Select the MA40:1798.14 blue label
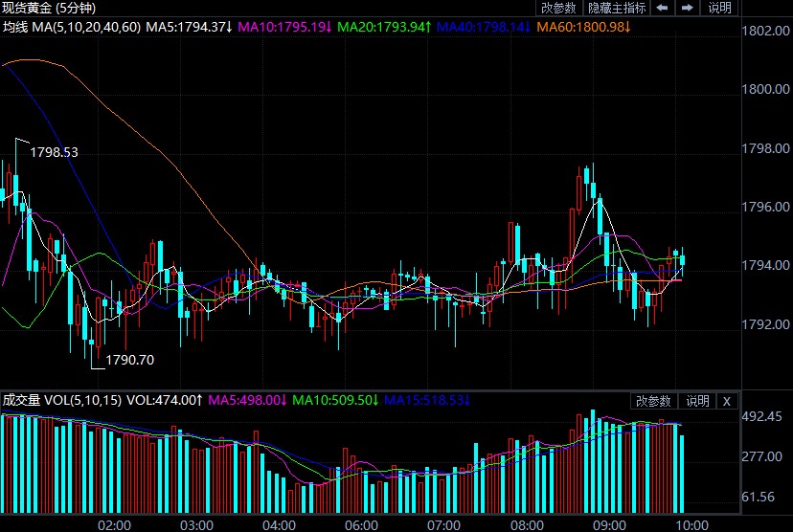The width and height of the screenshot is (793, 532). 484,27
